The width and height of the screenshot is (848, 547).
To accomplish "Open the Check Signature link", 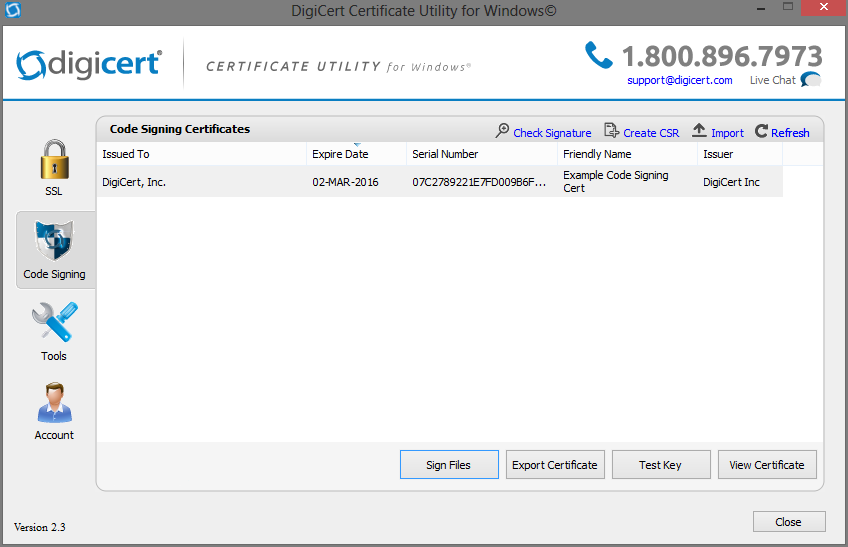I will coord(552,133).
